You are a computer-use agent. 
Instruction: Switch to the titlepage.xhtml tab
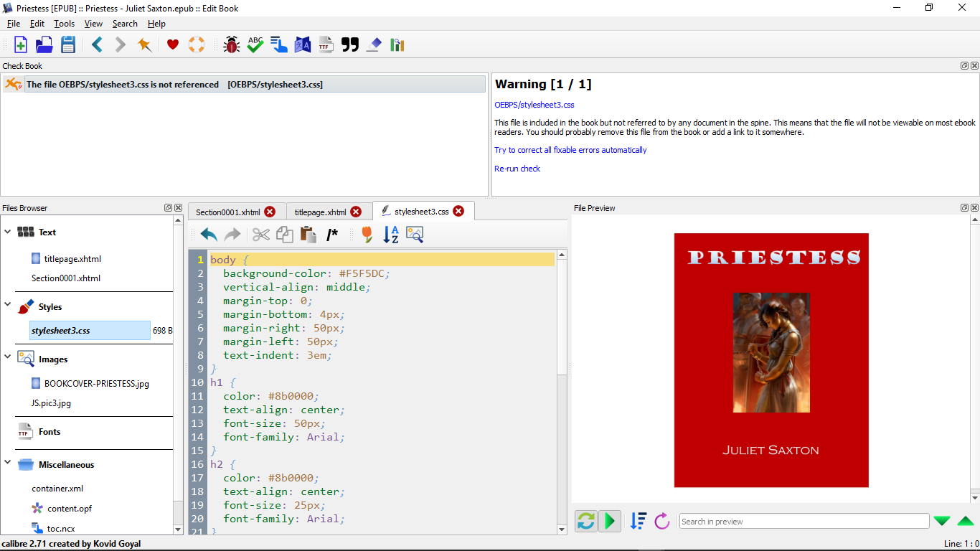click(320, 212)
